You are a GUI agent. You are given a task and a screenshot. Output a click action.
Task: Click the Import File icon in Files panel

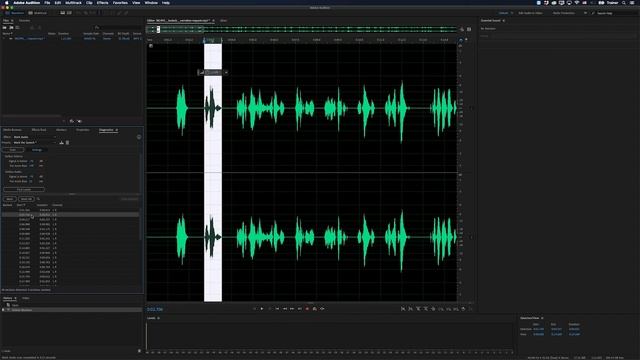coord(11,28)
